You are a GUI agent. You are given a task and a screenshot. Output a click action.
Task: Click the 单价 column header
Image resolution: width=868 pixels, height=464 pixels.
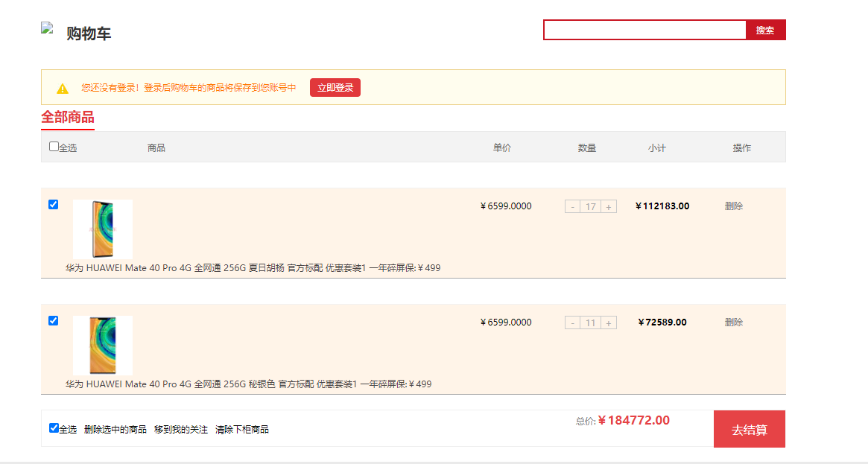click(x=502, y=147)
